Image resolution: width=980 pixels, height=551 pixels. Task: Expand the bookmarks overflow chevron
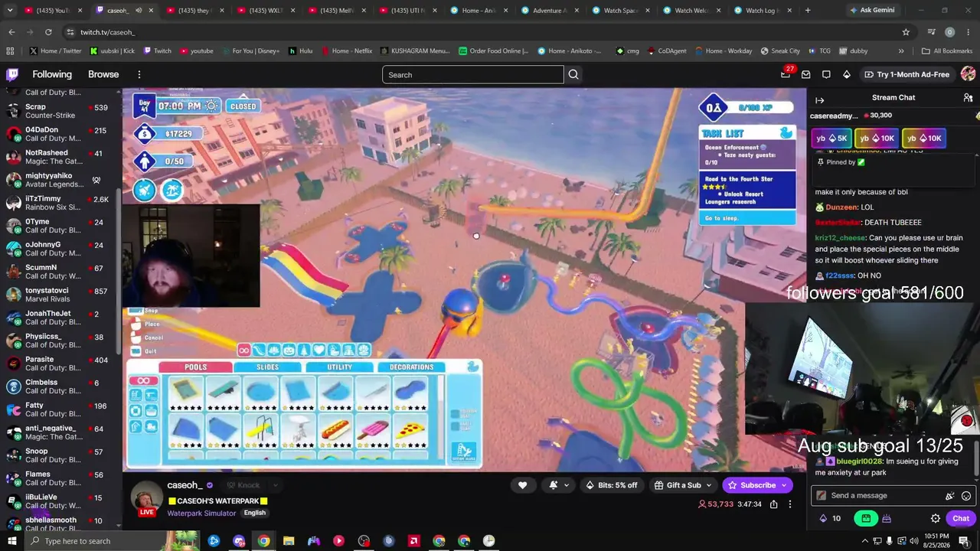[x=901, y=51]
